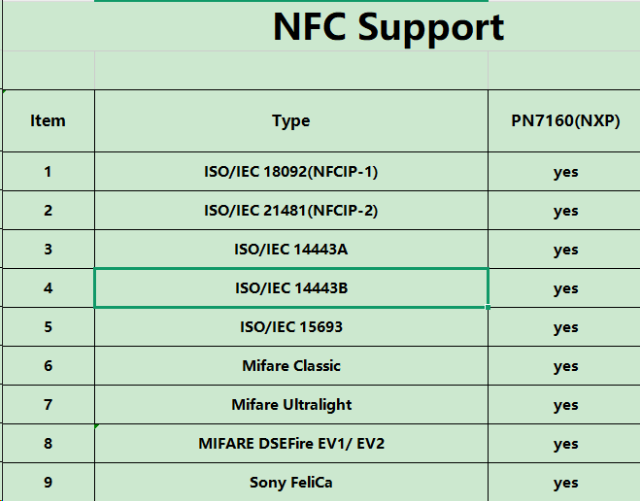This screenshot has width=640, height=501.
Task: Click item number 9 cell
Action: [x=48, y=482]
